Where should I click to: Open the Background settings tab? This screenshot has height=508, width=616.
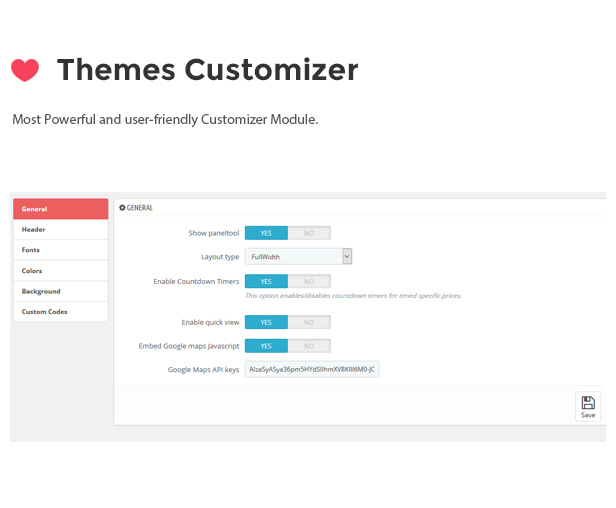pos(60,291)
